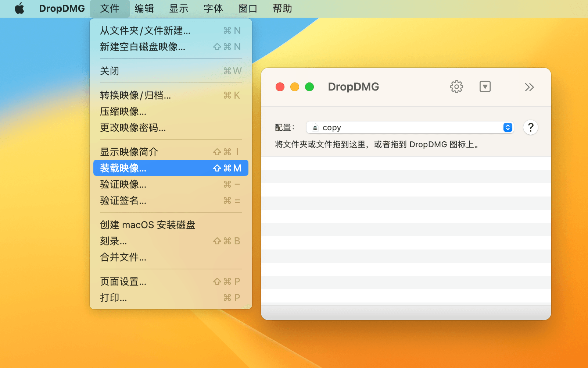Click the red close window button
Image resolution: width=588 pixels, height=368 pixels.
[x=280, y=87]
